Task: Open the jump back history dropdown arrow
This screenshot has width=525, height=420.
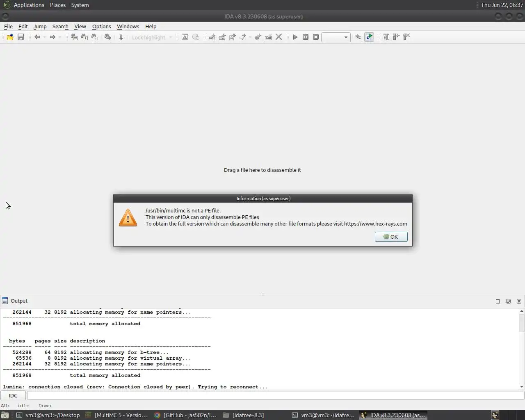Action: [44, 37]
